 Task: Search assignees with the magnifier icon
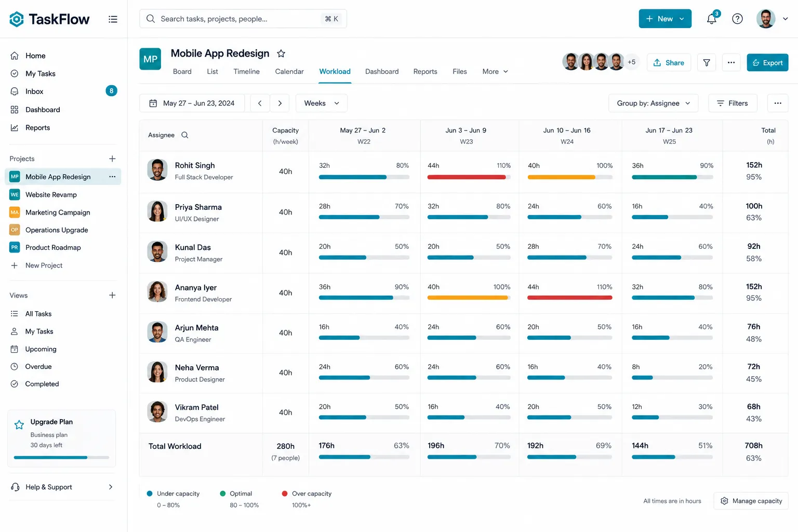(x=185, y=135)
